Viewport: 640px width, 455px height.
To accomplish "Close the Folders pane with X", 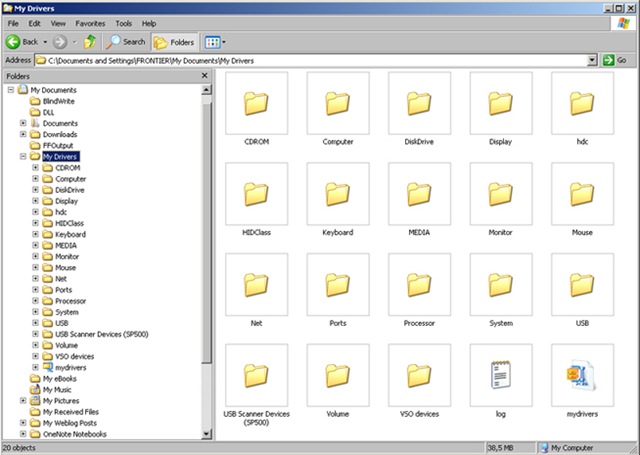I will coord(204,75).
